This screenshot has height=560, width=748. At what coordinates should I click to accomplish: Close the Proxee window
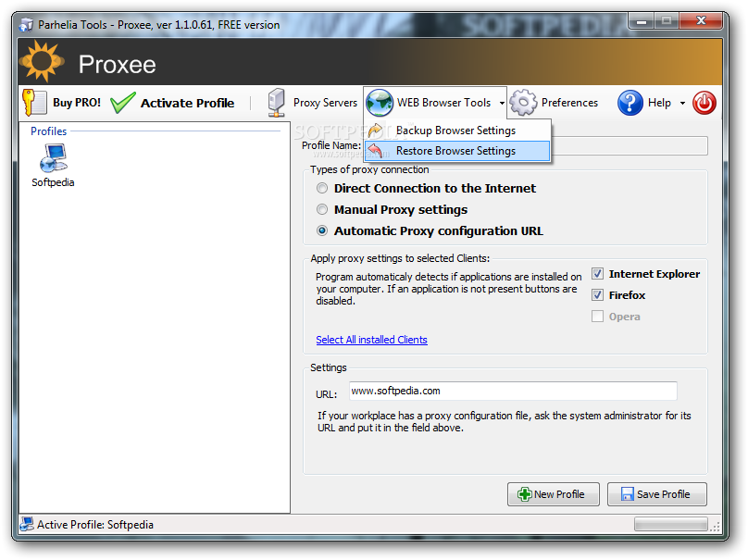[x=700, y=21]
